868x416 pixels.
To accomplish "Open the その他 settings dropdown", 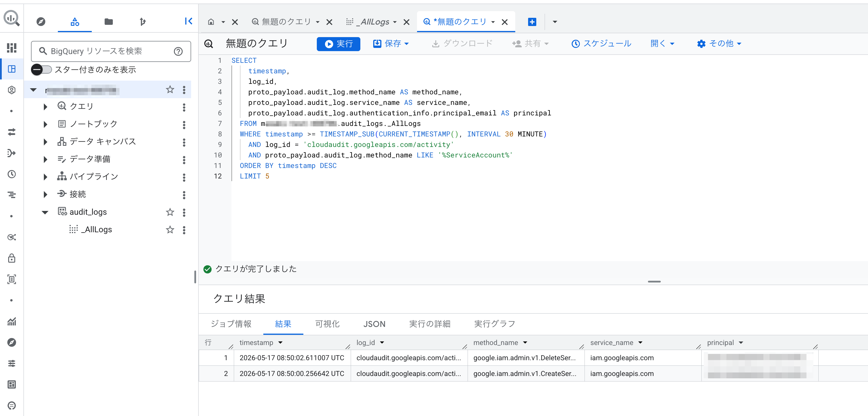I will (719, 44).
